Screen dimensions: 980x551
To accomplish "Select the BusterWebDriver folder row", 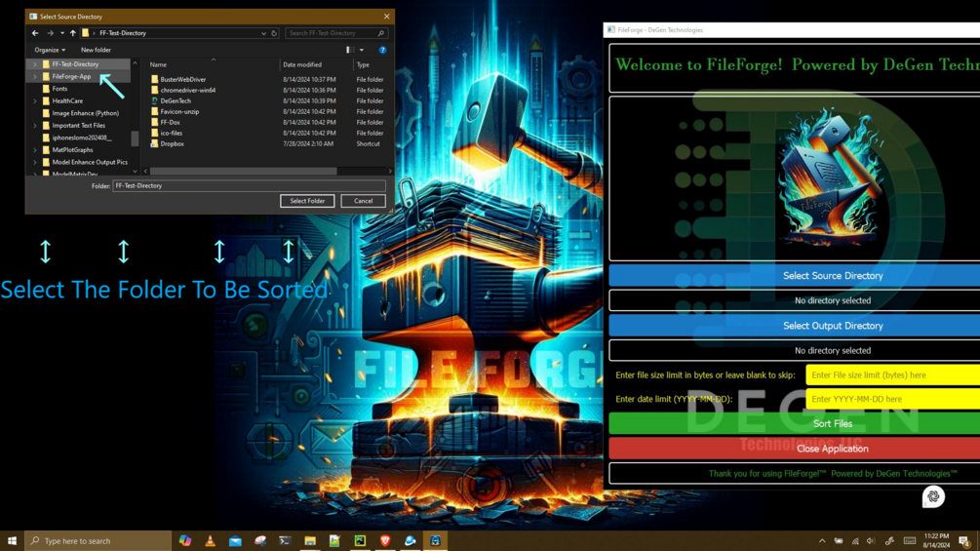I will [269, 79].
